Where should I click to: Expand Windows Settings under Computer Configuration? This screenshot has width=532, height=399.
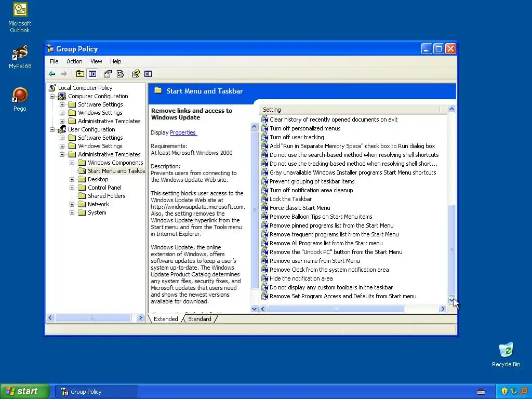click(x=62, y=113)
